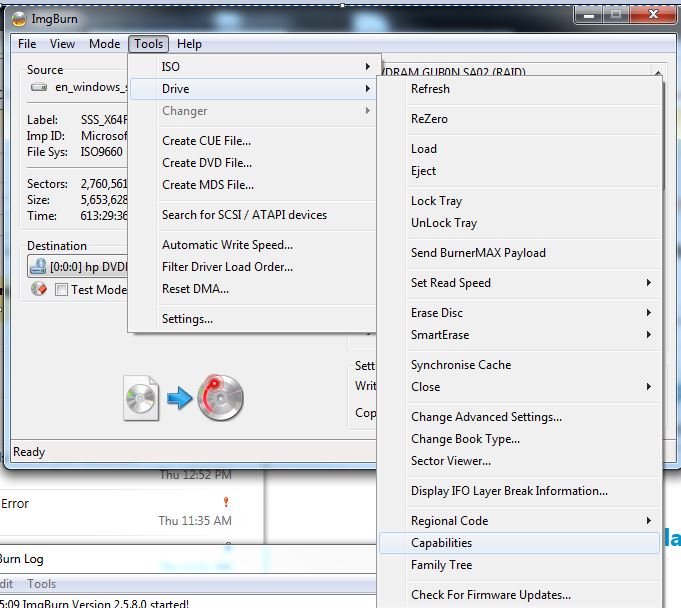Choose Create DVD File...
Viewport: 681px width, 608px height.
pos(253,163)
